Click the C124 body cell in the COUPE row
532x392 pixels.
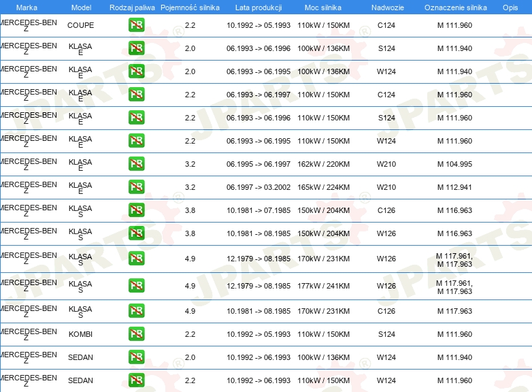click(386, 25)
